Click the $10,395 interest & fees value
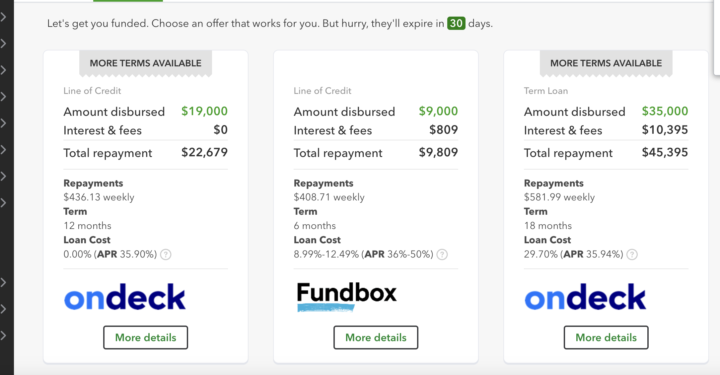This screenshot has width=720, height=375. 665,130
